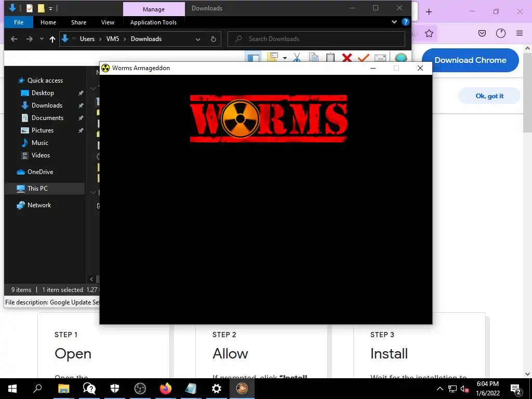Click the Ok, got it button
Screen dimensions: 532x399
pos(489,96)
